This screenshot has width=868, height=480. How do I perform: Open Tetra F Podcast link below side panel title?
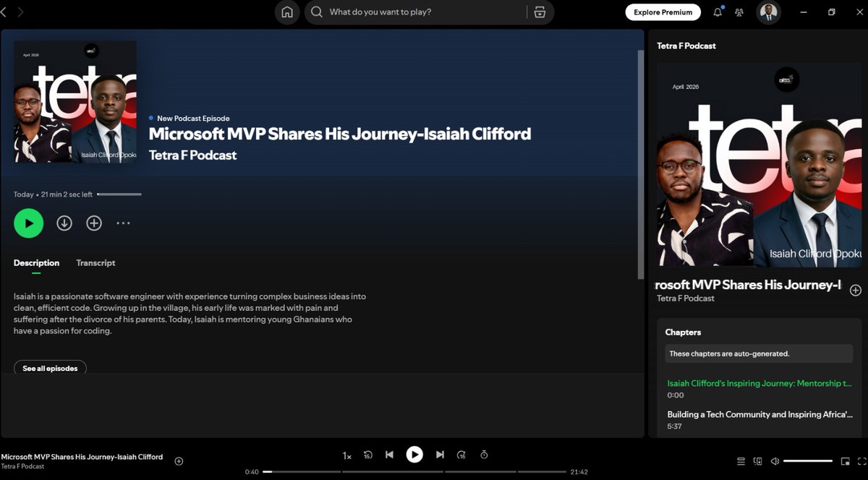click(686, 299)
